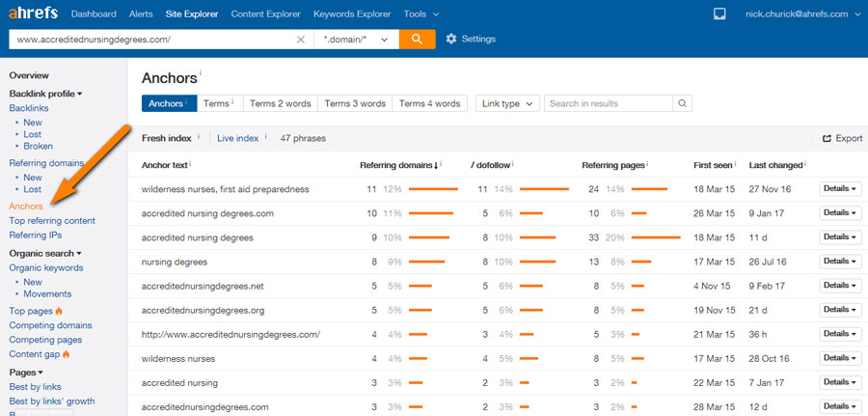The width and height of the screenshot is (868, 416).
Task: Click the search-in-results magnifier icon
Action: coord(682,103)
